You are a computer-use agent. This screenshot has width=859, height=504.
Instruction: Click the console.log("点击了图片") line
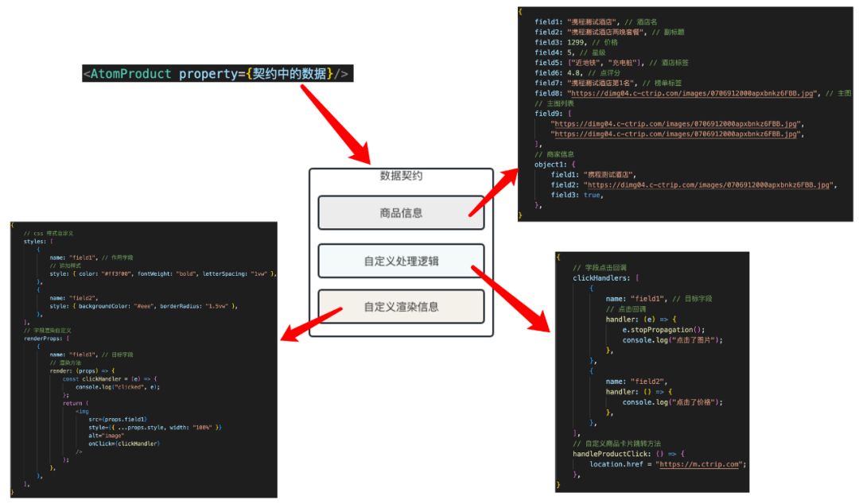coord(672,340)
